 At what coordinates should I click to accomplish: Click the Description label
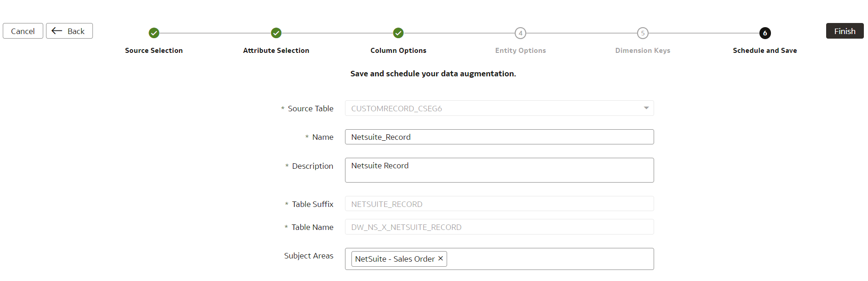pos(312,166)
